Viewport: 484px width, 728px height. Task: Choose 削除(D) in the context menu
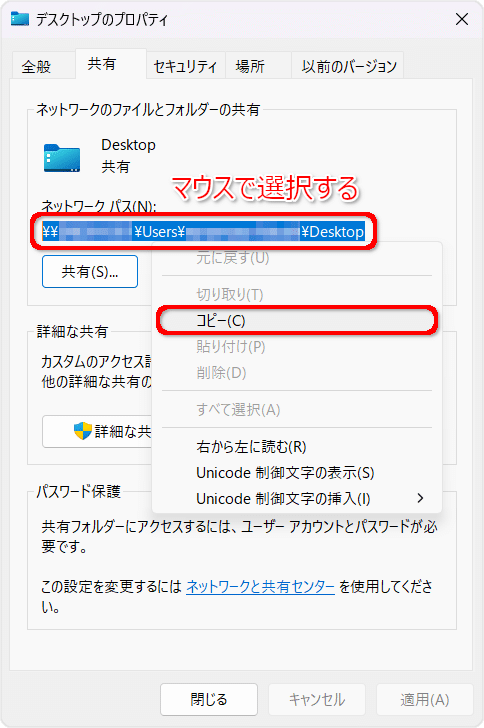click(297, 372)
